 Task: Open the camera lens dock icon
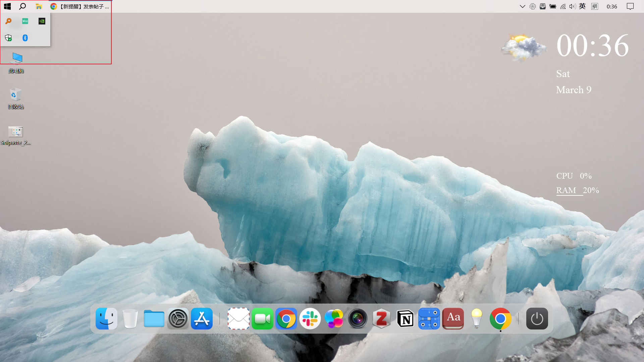tap(358, 318)
